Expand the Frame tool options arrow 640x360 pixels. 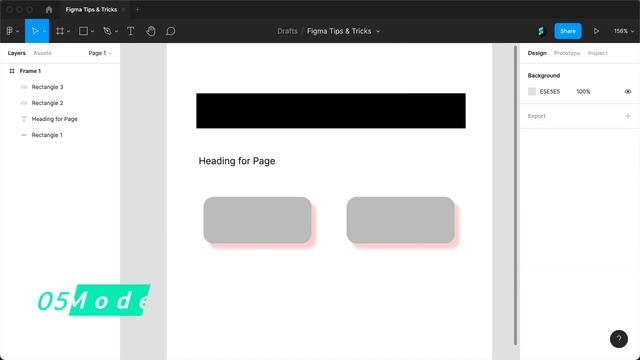pos(68,31)
